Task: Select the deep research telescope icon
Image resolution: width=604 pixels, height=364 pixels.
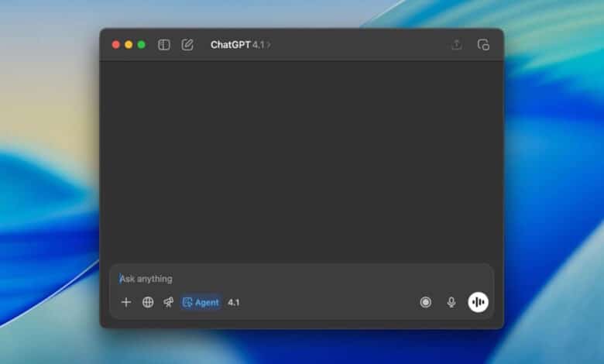Action: click(x=168, y=302)
